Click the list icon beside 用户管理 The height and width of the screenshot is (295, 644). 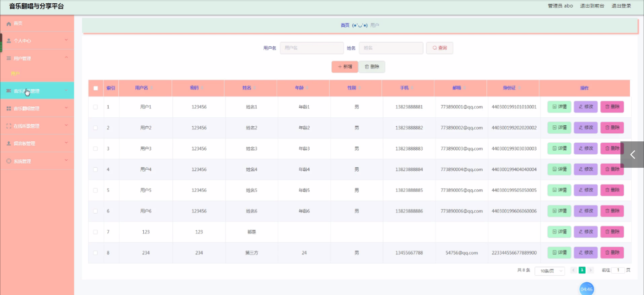click(x=9, y=58)
